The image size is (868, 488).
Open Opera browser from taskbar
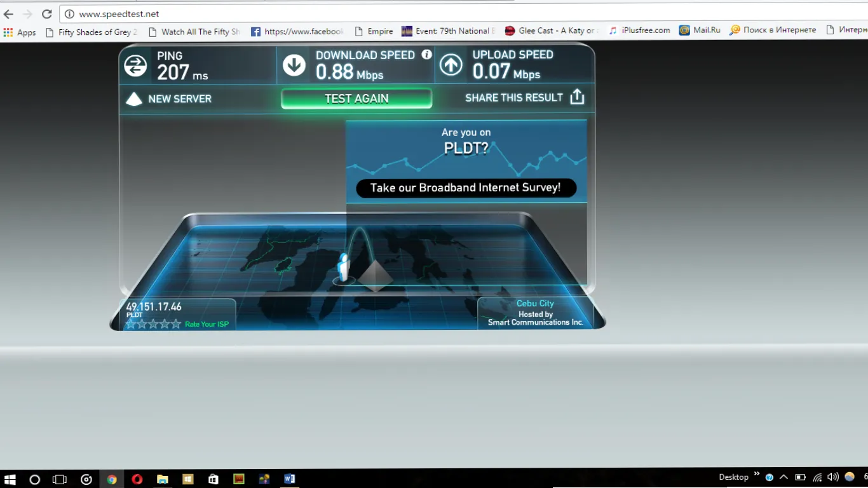pyautogui.click(x=137, y=479)
